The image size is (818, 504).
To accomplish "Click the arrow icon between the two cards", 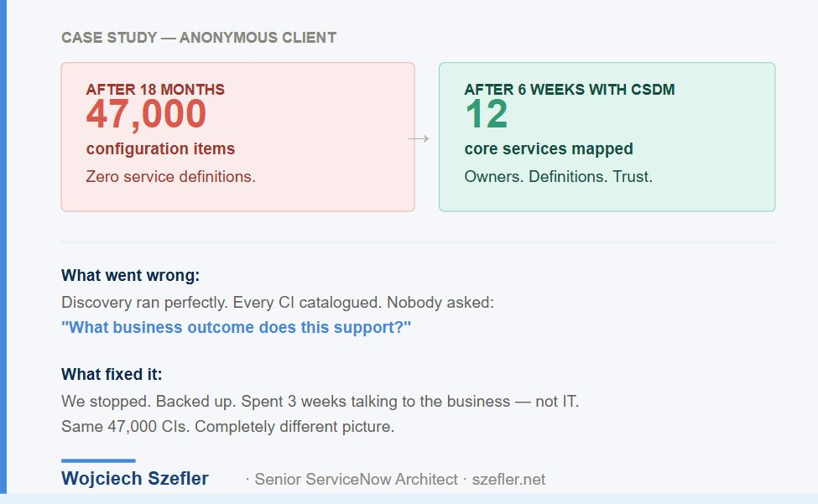I will click(x=418, y=138).
